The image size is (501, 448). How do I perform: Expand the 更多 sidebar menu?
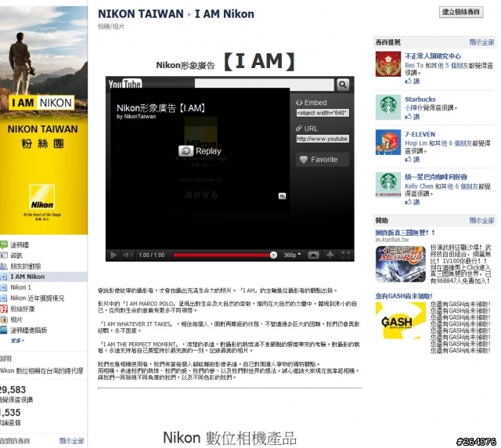(17, 341)
